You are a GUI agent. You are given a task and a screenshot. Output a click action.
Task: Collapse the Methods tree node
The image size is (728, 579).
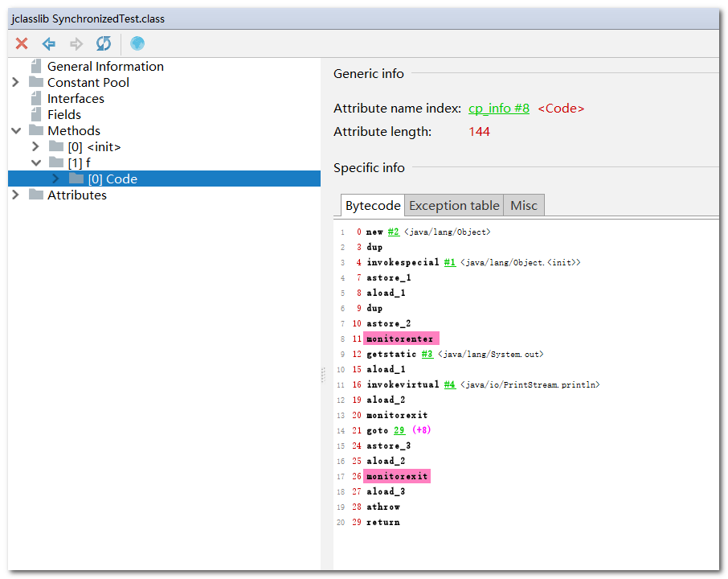point(16,131)
